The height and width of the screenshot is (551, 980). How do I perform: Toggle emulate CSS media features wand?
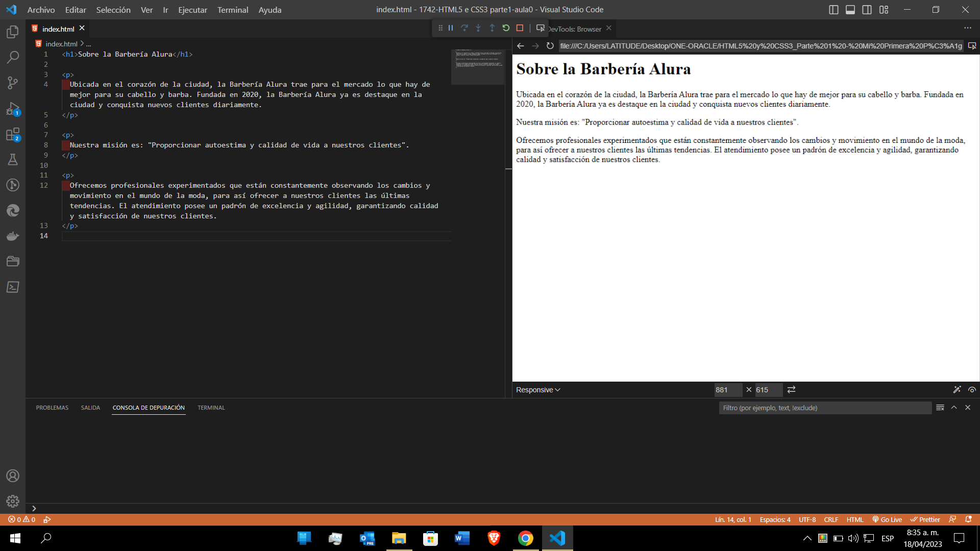coord(957,390)
